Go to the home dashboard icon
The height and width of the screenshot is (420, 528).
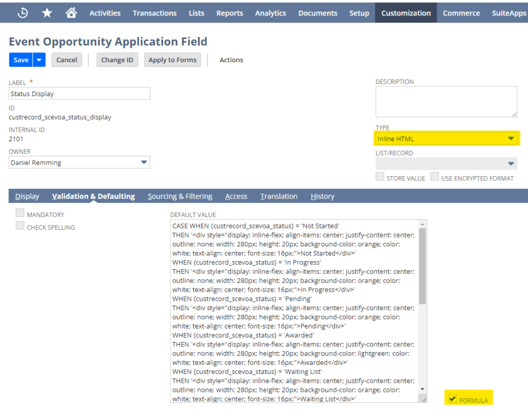[x=70, y=12]
